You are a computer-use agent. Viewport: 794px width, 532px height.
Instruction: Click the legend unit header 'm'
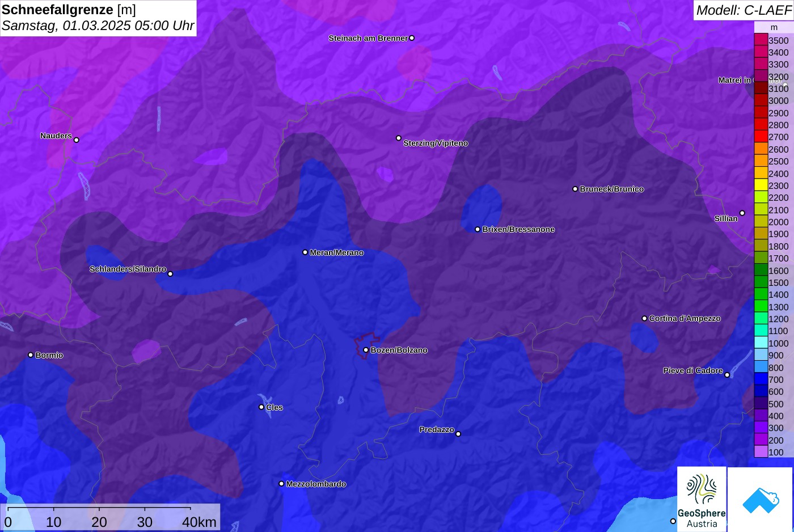pos(774,27)
